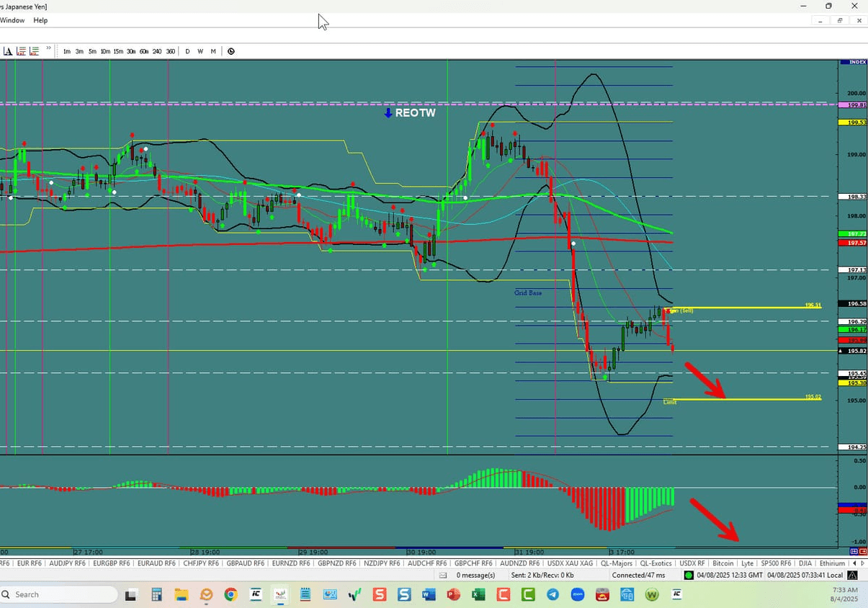Select the first bar-chart style icon

coord(22,50)
